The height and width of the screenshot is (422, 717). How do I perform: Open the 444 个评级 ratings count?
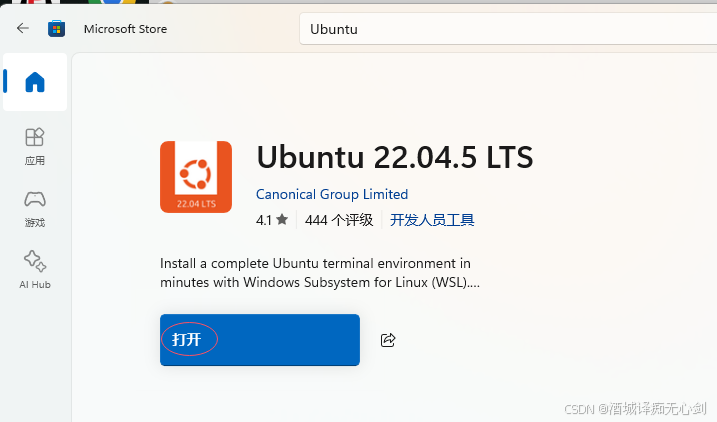[339, 220]
